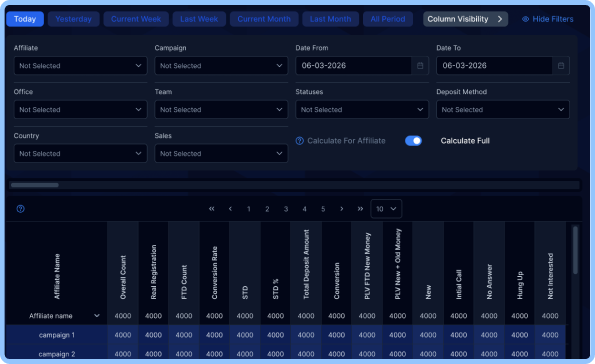Expand the Column Visibility menu
Image resolution: width=595 pixels, height=364 pixels.
point(465,19)
